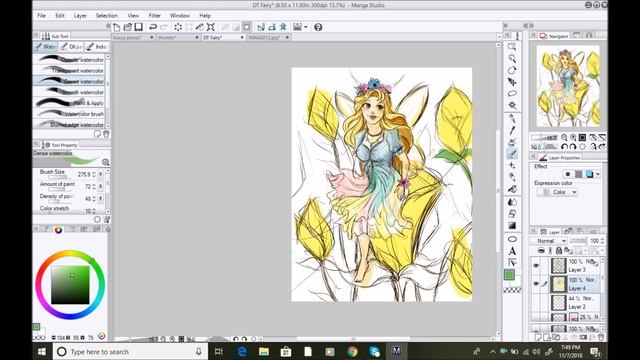Click the new layer icon below layer list
The height and width of the screenshot is (360, 640).
click(x=538, y=338)
